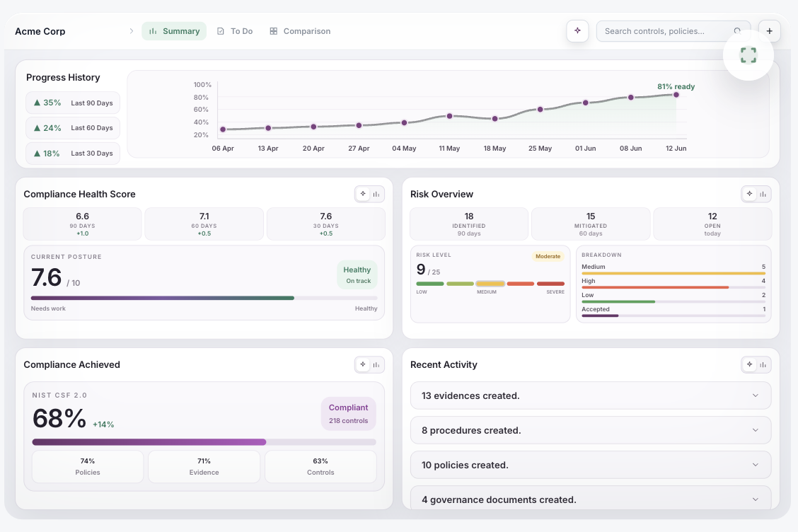Screen dimensions: 798x532
Task: Expand the 13 evidences created row
Action: (x=590, y=395)
